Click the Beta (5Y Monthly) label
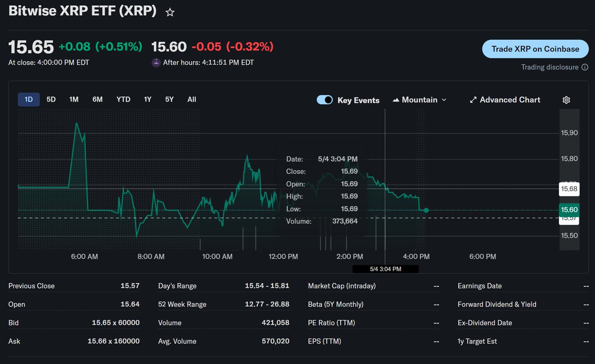 (x=336, y=304)
